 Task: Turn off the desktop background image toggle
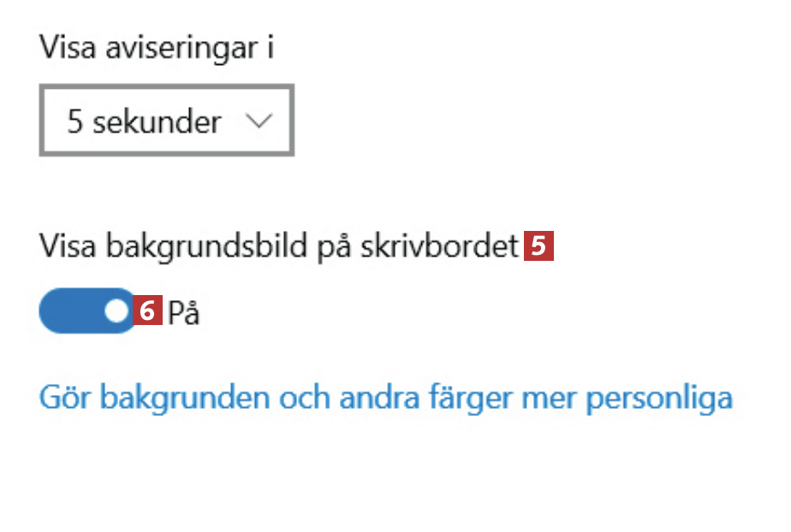point(87,311)
